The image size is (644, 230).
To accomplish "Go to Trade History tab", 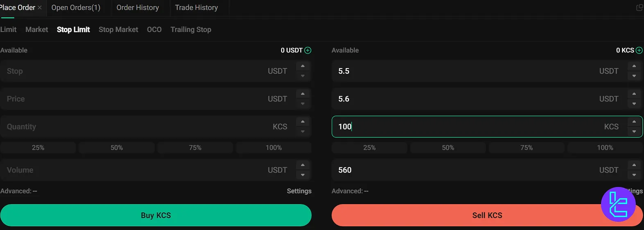I will pyautogui.click(x=197, y=8).
